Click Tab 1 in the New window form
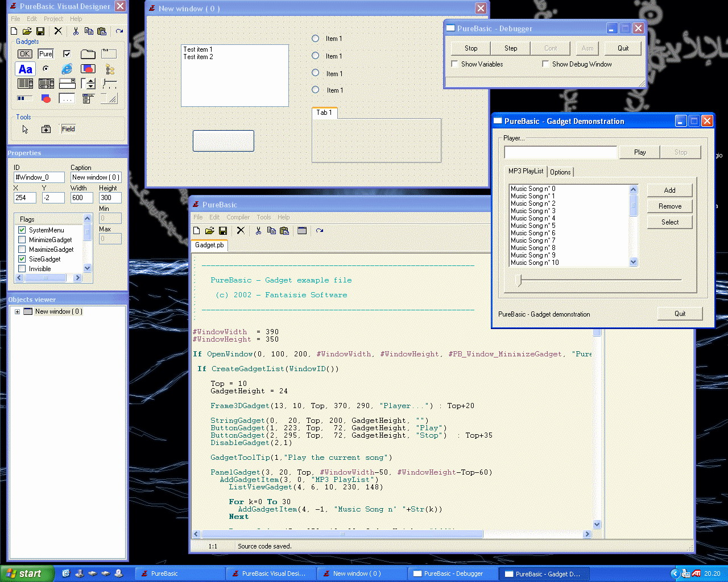728x582 pixels. click(324, 113)
